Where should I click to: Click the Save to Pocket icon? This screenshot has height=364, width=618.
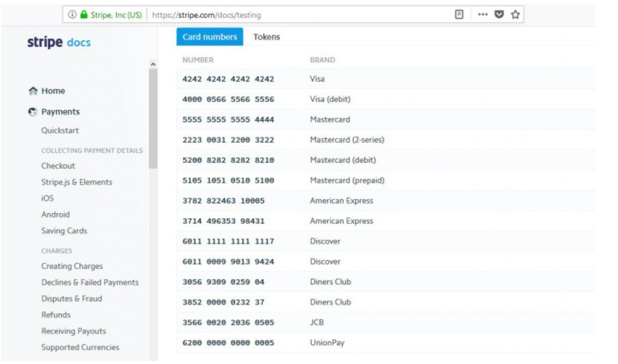499,14
